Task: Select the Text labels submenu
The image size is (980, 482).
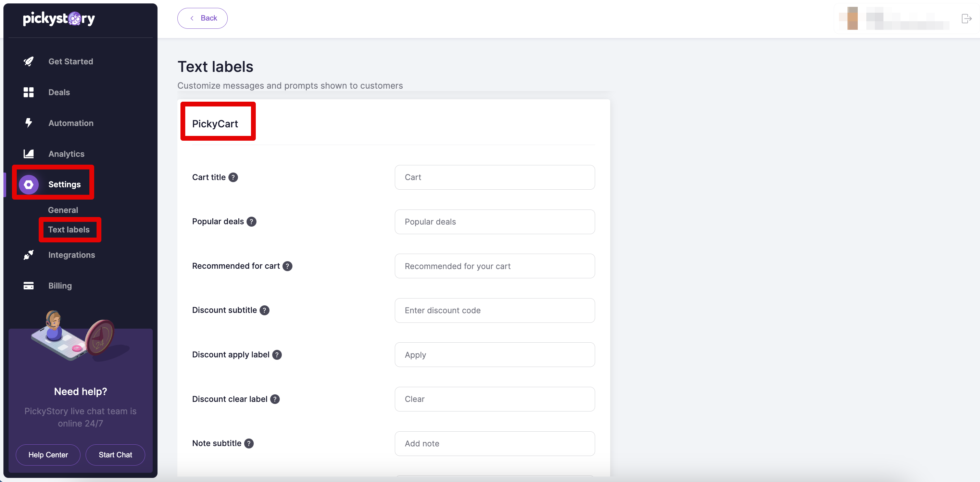Action: tap(69, 229)
